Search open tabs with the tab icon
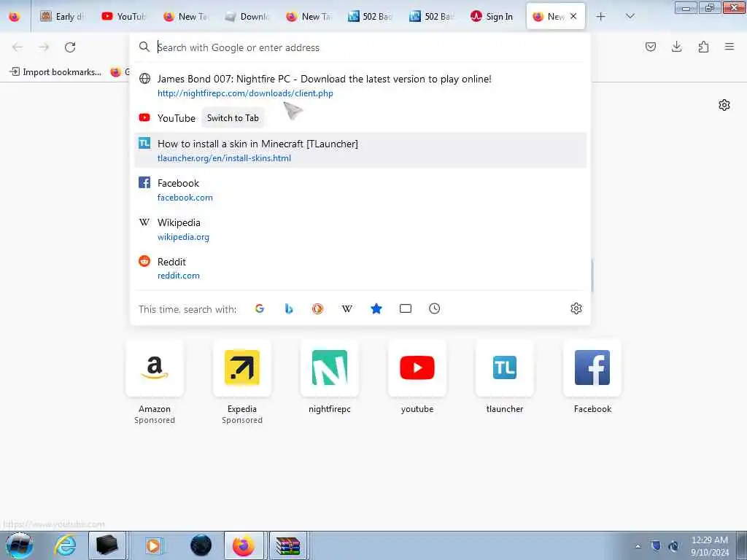Viewport: 747px width, 560px height. [x=406, y=308]
